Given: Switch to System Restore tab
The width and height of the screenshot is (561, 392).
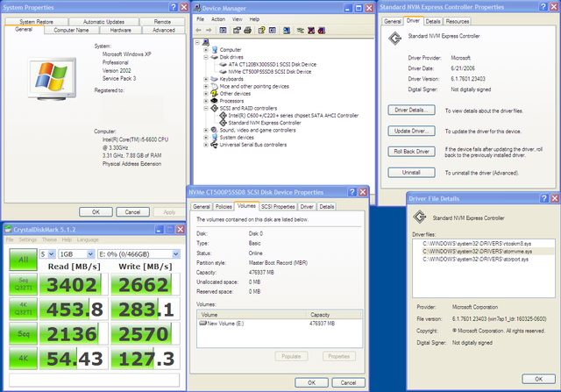Looking at the screenshot, I should click(x=36, y=22).
